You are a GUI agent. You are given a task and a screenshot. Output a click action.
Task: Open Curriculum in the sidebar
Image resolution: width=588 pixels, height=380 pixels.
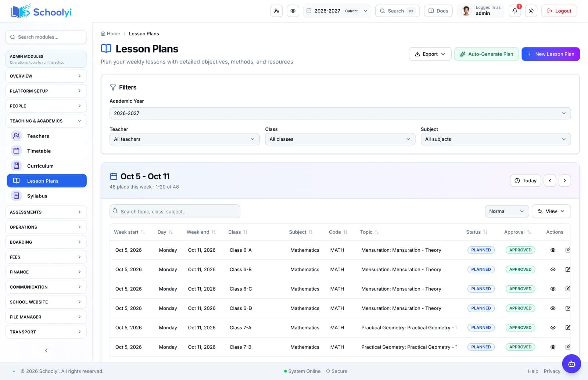point(47,166)
